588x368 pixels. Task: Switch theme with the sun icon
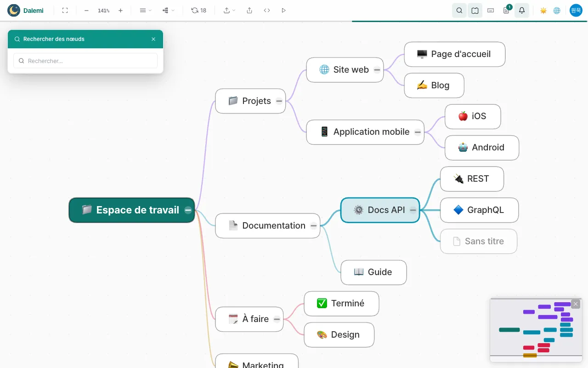tap(543, 10)
